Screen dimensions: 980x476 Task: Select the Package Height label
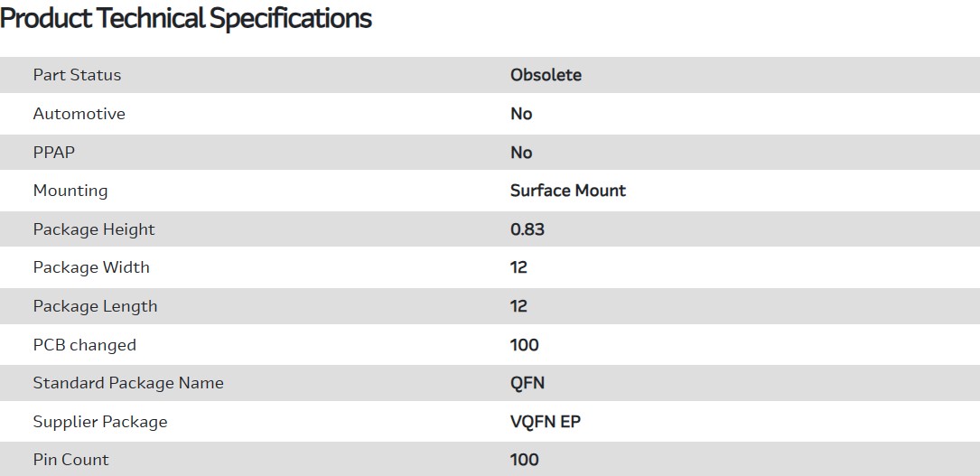[x=94, y=229]
